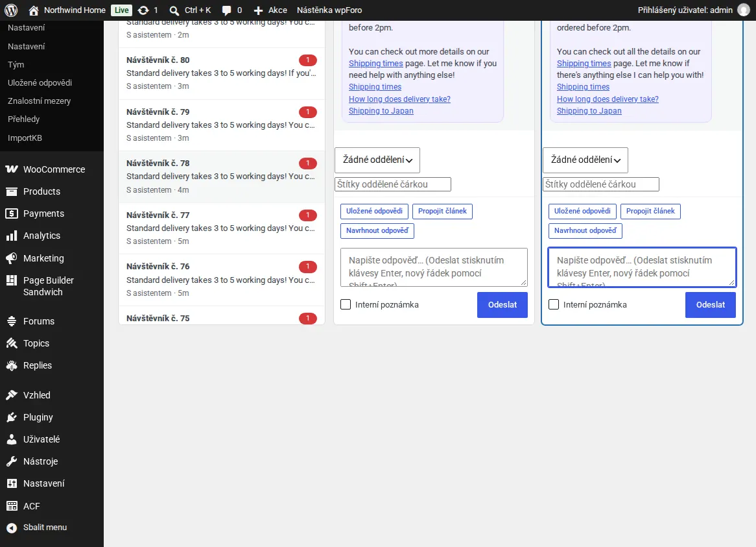Click the Marketing megaphone icon
Viewport: 756px width, 547px height.
[x=12, y=258]
